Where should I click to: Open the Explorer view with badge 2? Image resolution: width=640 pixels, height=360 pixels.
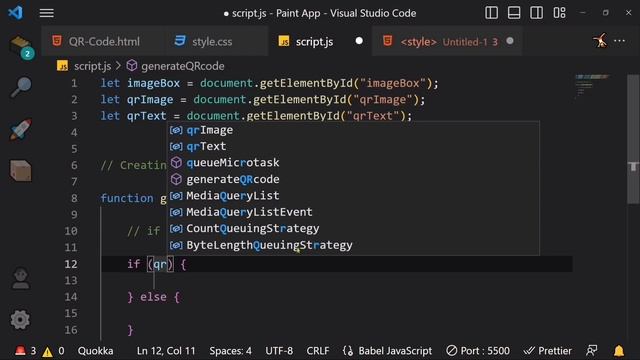point(21,47)
